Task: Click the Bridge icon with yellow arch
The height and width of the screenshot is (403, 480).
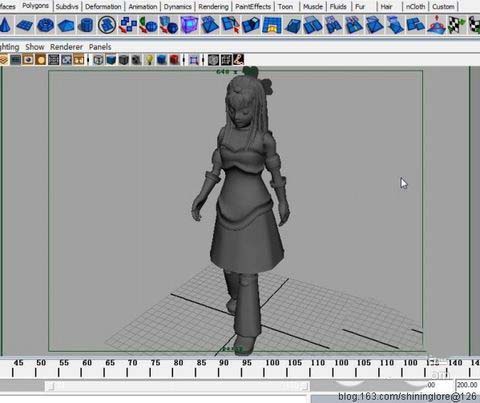Action: pyautogui.click(x=272, y=25)
